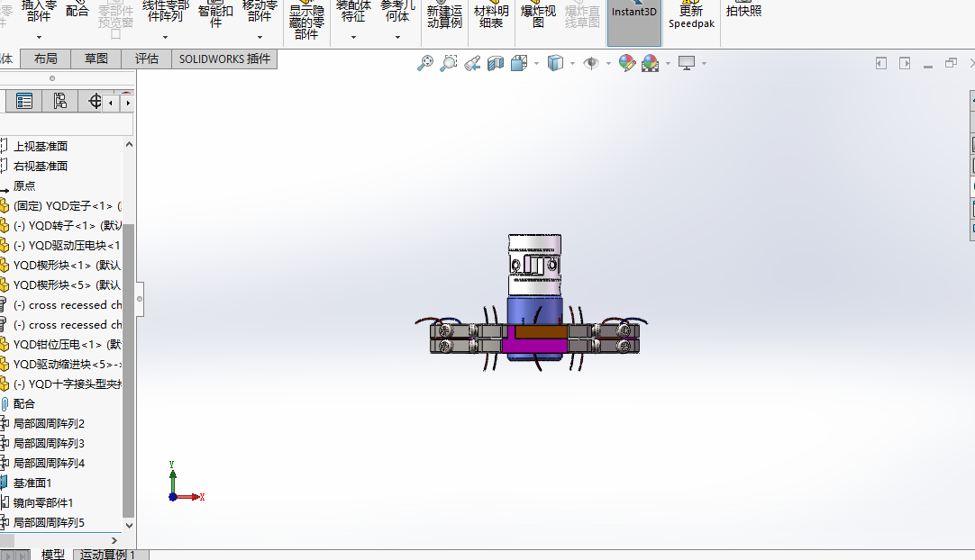Select 局部圆周阵列4 in the tree

coord(49,464)
